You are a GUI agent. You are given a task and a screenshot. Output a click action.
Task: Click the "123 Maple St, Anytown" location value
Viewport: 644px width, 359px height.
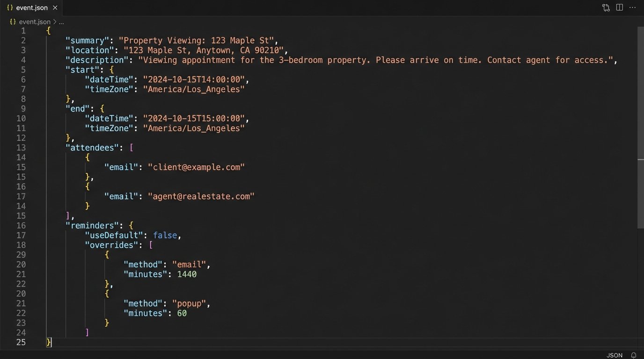coord(205,50)
